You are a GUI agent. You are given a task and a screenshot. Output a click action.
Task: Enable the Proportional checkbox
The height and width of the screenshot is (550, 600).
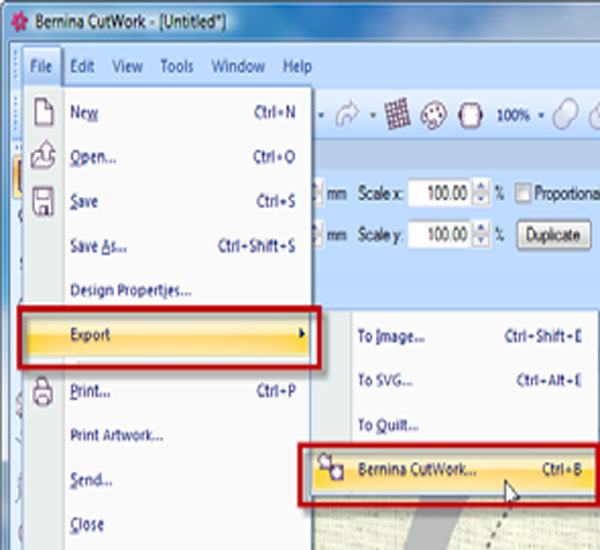(523, 193)
